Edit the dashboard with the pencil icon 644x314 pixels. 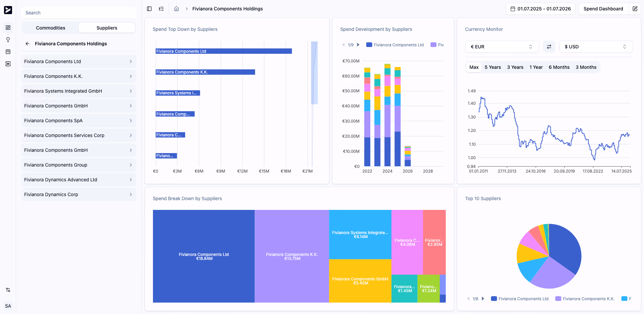point(635,9)
